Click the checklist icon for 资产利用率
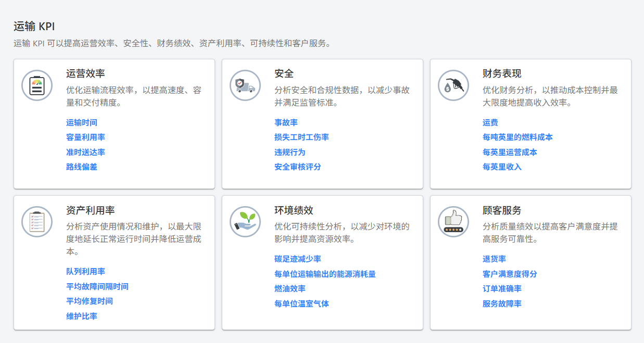 36,222
